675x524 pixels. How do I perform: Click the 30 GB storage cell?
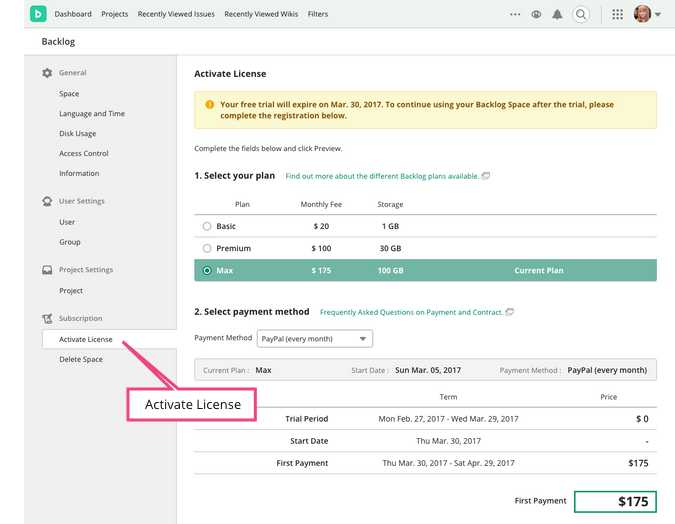[390, 248]
